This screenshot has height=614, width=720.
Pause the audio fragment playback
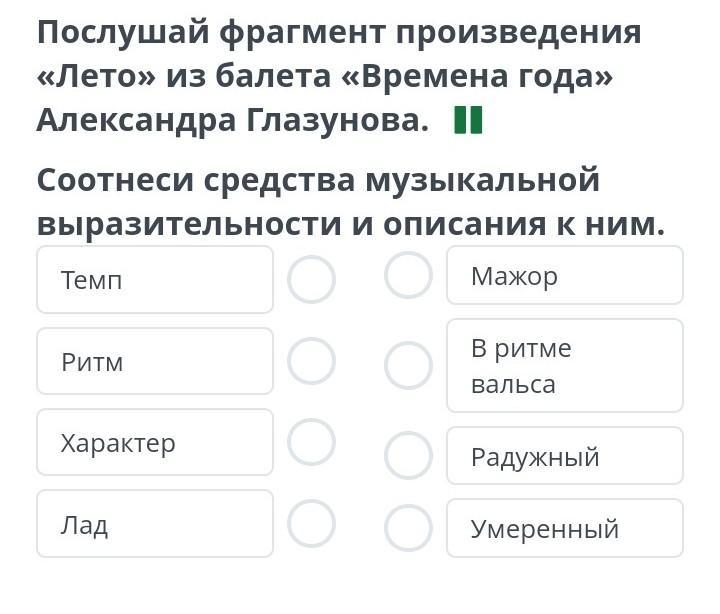(x=468, y=120)
